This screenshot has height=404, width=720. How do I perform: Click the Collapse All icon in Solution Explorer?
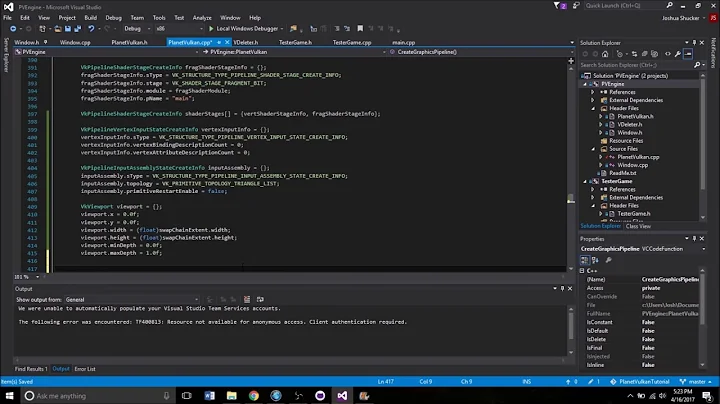pyautogui.click(x=645, y=54)
